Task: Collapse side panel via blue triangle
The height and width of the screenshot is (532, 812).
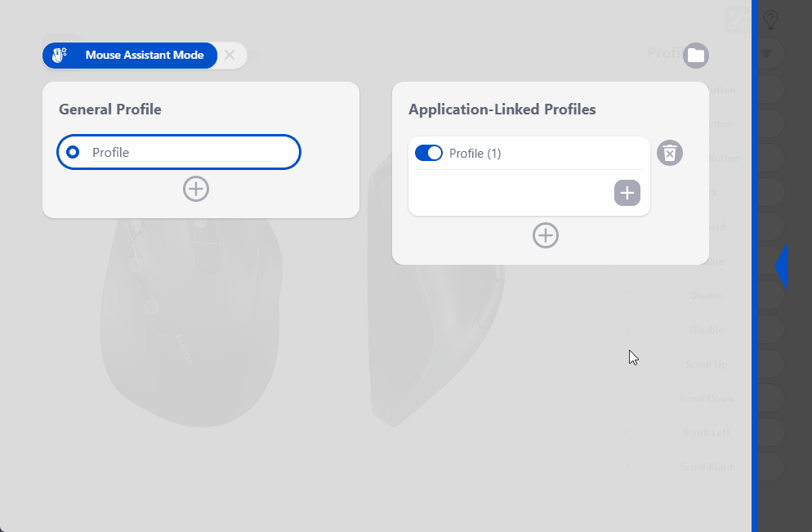Action: (781, 266)
